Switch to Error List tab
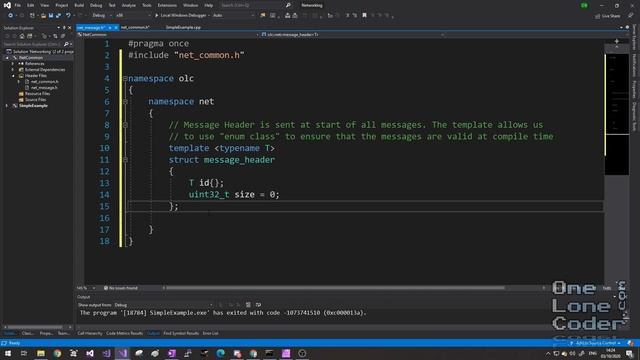The image size is (640, 360). (211, 333)
